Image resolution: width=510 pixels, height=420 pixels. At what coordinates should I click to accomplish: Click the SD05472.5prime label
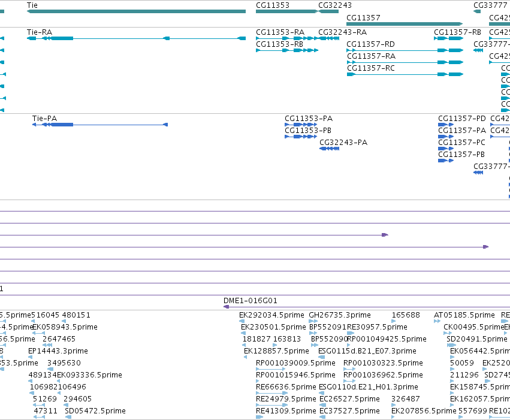pos(95,411)
